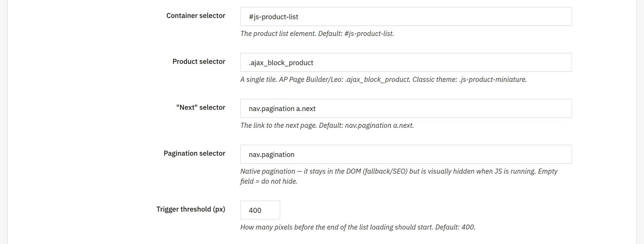Click the "Container selector" label
Screen dimensions: 644x244
[196, 16]
